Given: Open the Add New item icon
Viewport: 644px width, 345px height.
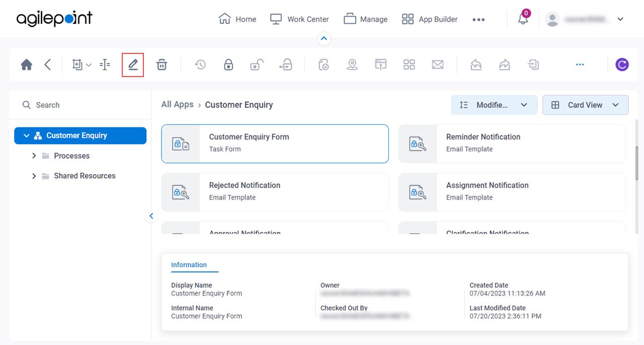Looking at the screenshot, I should click(x=77, y=64).
